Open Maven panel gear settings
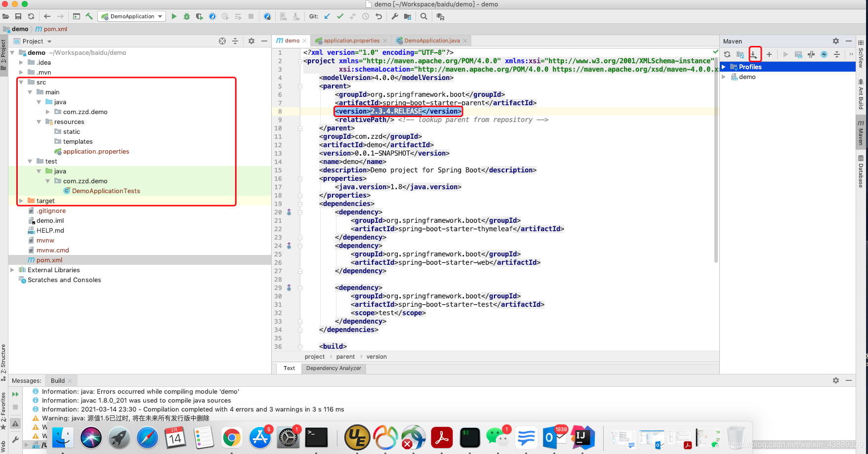This screenshot has width=868, height=454. click(x=836, y=41)
